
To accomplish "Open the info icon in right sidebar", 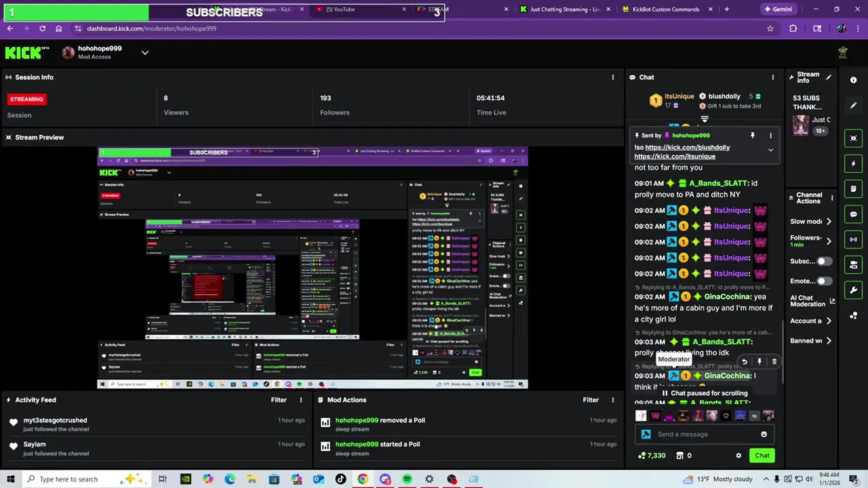I will click(853, 80).
